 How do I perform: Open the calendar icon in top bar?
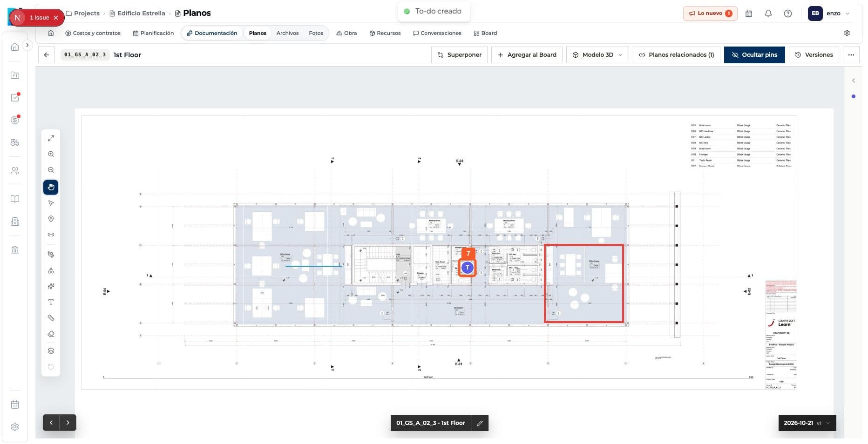click(749, 13)
